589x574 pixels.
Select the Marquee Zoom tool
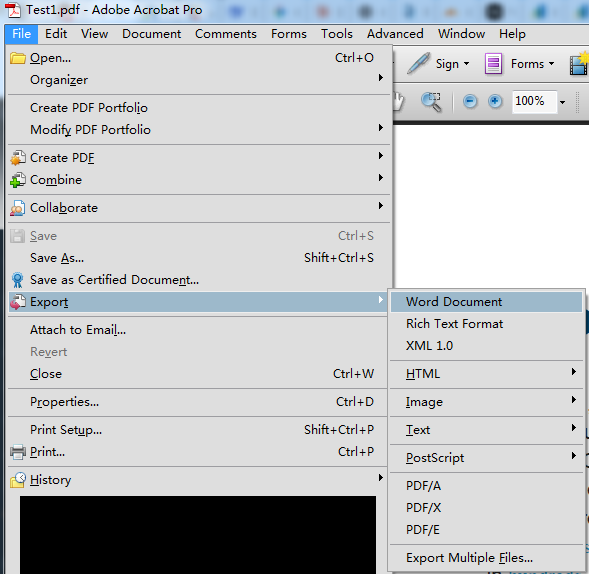(431, 102)
